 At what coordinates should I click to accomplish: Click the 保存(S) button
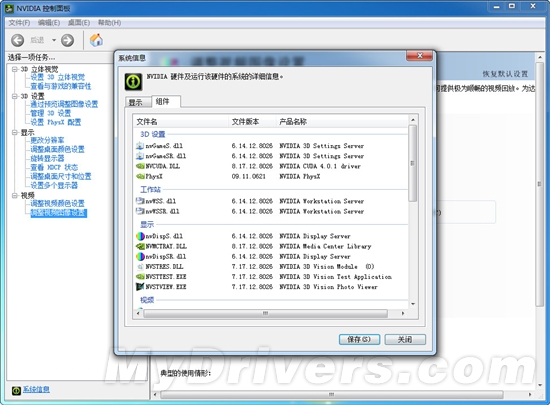tap(359, 339)
